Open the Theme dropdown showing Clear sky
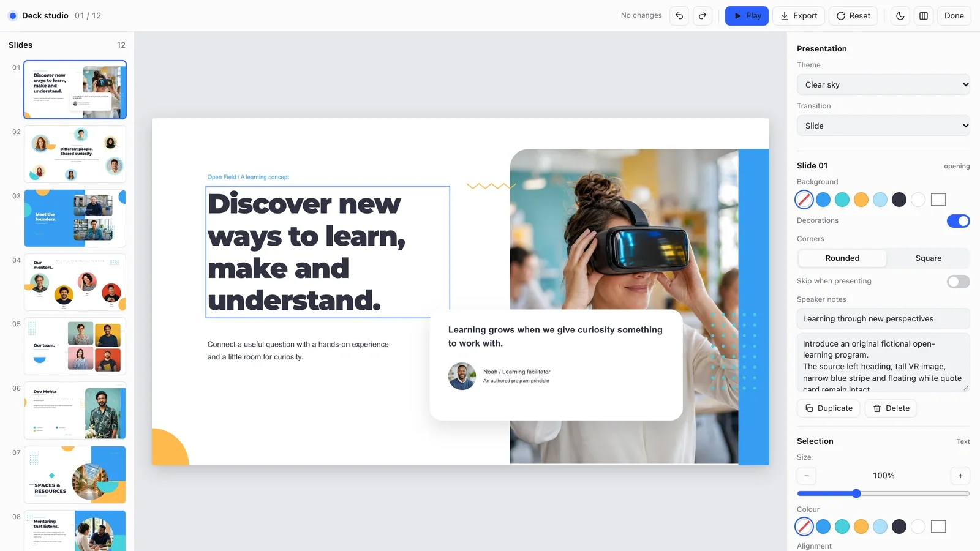This screenshot has width=980, height=551. pos(883,85)
